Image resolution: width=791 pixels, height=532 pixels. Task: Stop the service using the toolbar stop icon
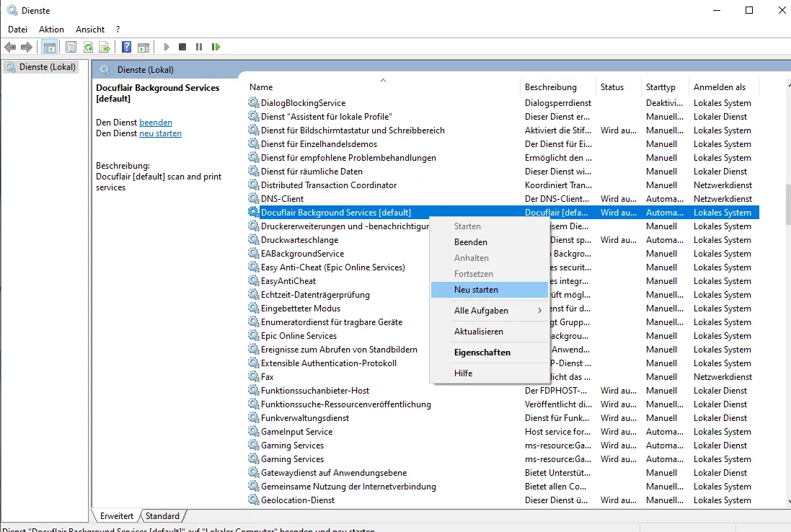click(x=182, y=47)
